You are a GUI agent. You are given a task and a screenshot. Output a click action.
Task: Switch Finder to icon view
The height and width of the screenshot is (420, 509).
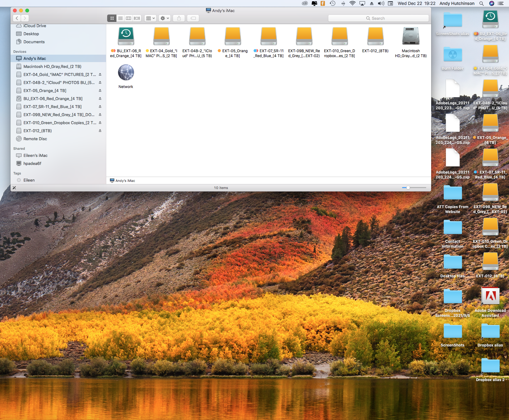[112, 18]
